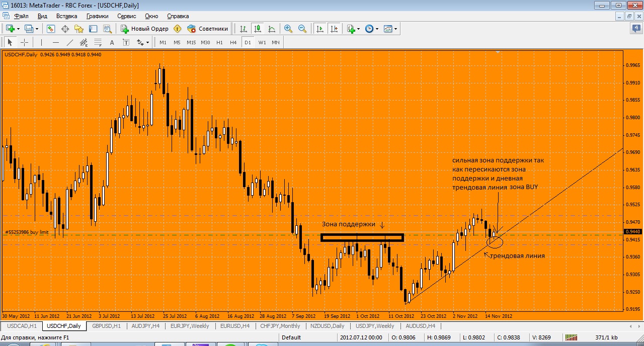Click the #55253986 buy limit order label
This screenshot has height=346, width=644.
point(26,232)
